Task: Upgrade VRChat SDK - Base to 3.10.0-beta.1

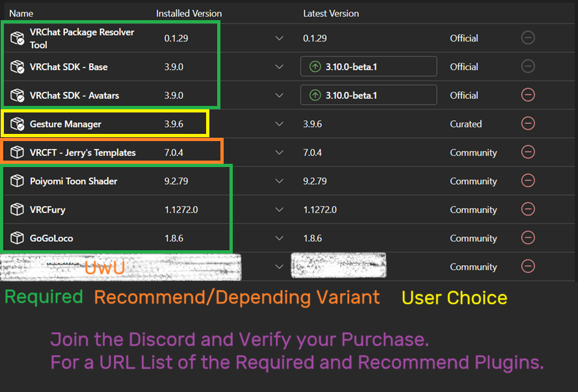Action: [369, 66]
